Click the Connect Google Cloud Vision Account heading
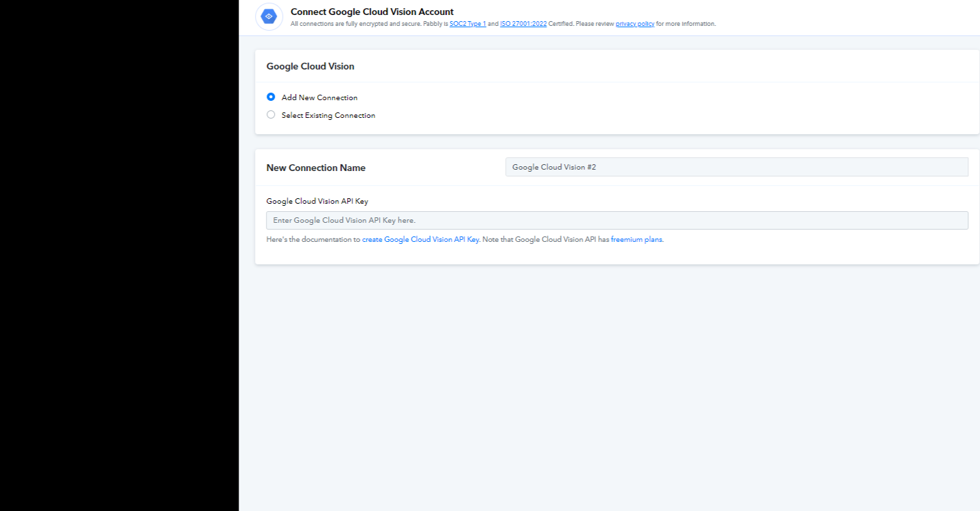980x511 pixels. 372,12
